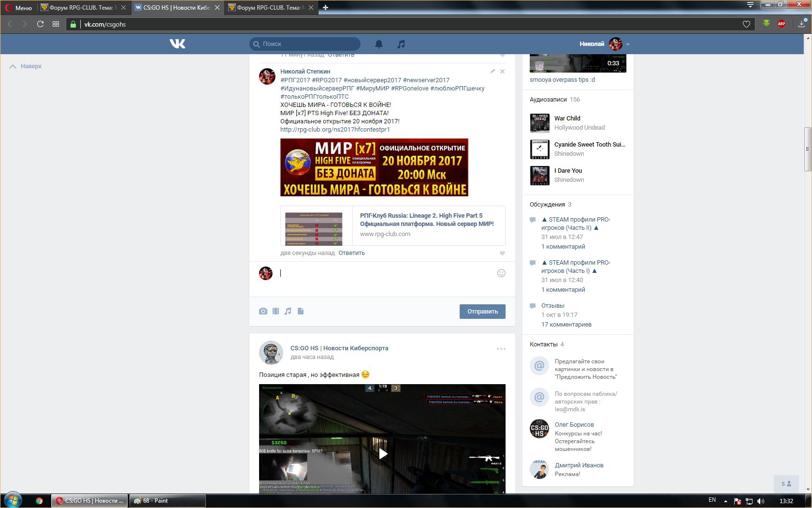Click the comment text input area
The height and width of the screenshot is (508, 812).
point(387,273)
